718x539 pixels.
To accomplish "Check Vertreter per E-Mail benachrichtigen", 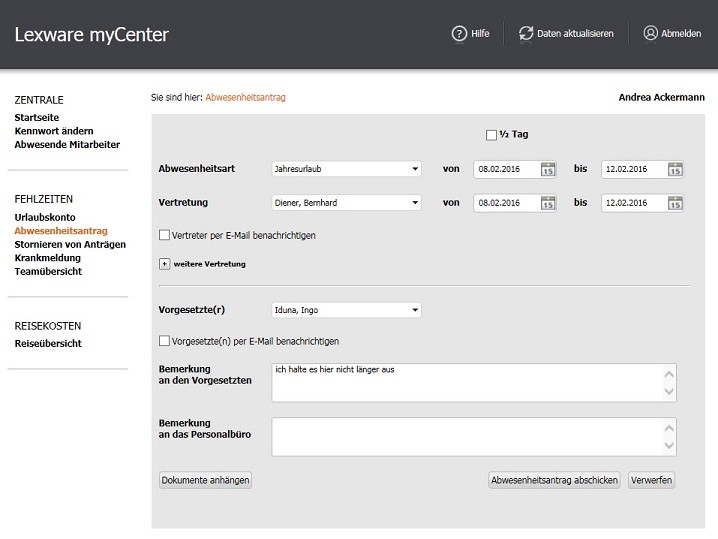I will click(164, 235).
